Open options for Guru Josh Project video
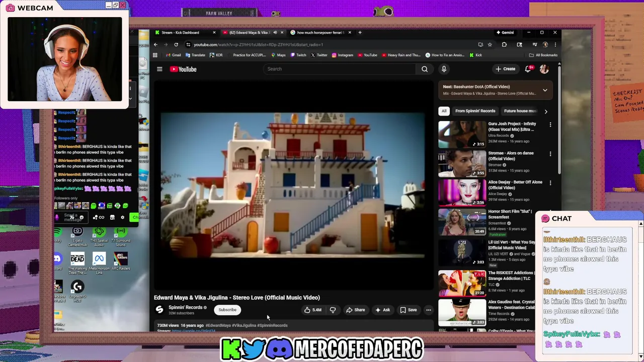The width and height of the screenshot is (644, 362). (550, 124)
